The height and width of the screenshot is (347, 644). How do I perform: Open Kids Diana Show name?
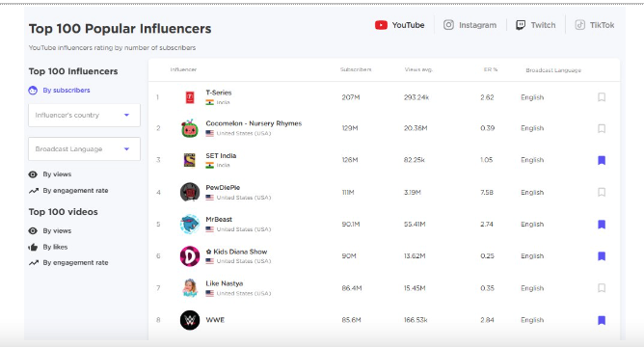pyautogui.click(x=236, y=252)
